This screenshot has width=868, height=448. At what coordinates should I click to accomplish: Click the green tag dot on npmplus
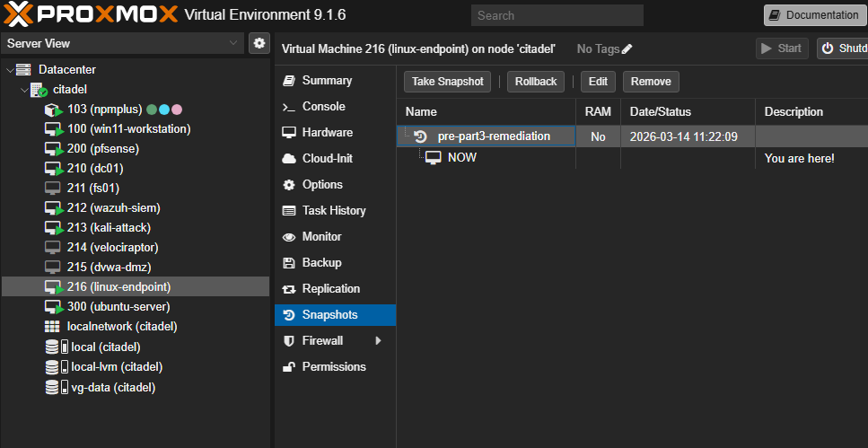(153, 110)
